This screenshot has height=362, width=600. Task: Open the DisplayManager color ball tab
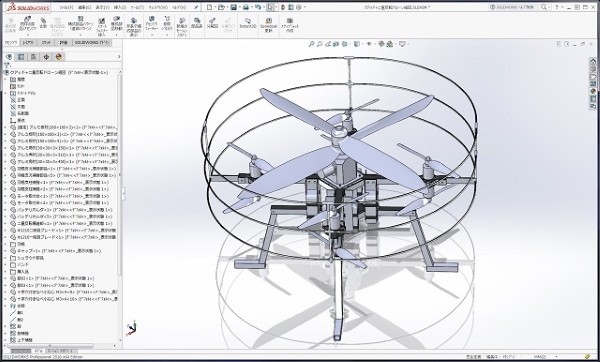click(x=59, y=57)
